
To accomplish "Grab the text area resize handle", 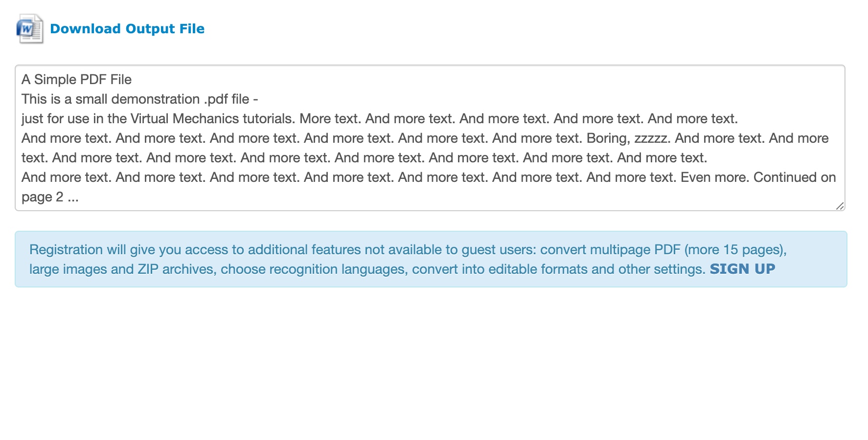I will point(840,206).
